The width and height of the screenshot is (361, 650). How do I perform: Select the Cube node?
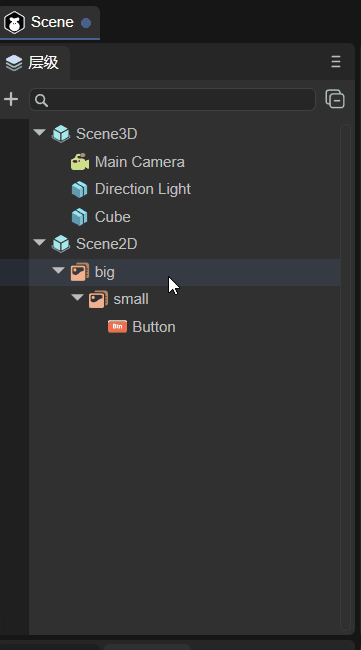point(112,217)
